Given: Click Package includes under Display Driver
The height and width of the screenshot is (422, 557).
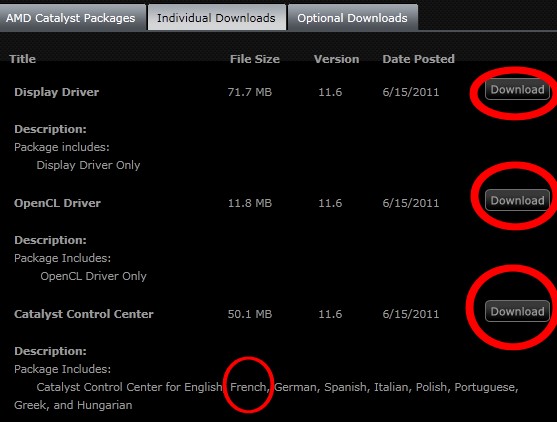Looking at the screenshot, I should [x=62, y=147].
